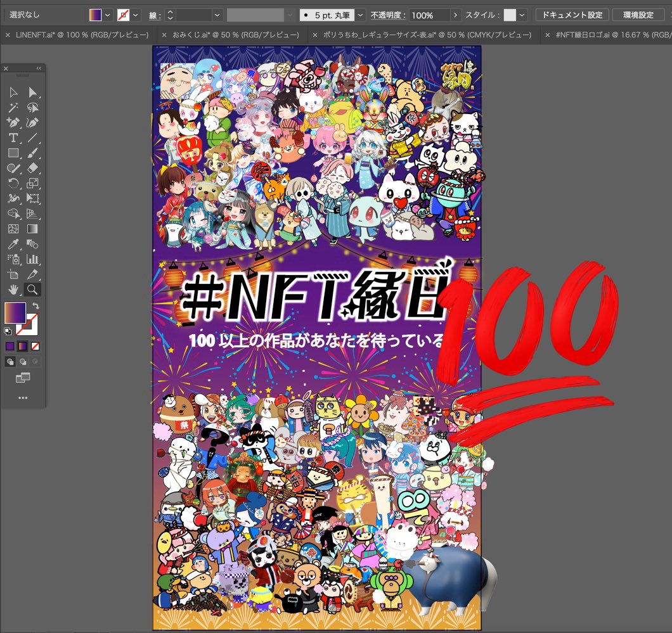Select the Slice tool

(32, 274)
